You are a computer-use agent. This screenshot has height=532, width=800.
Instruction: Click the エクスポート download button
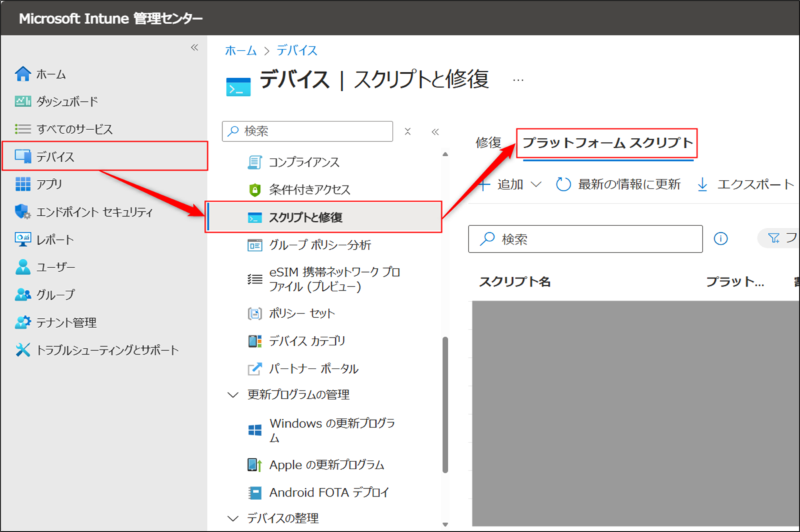coord(745,185)
